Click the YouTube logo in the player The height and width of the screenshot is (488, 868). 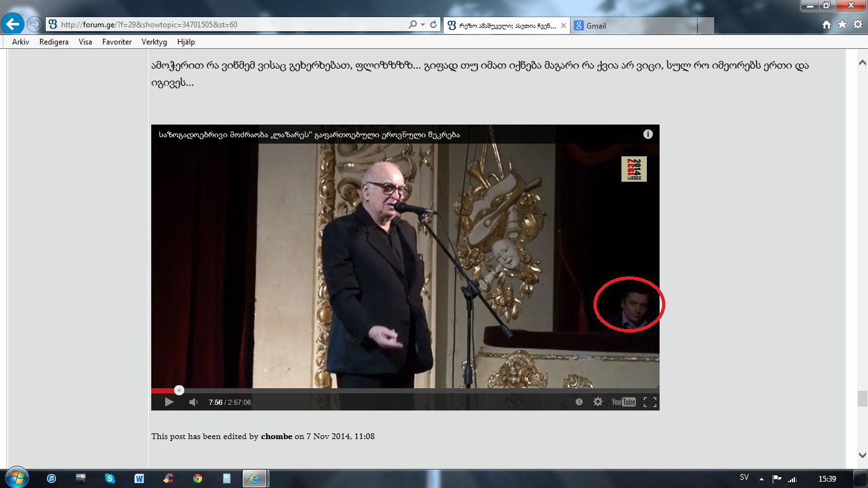[623, 402]
